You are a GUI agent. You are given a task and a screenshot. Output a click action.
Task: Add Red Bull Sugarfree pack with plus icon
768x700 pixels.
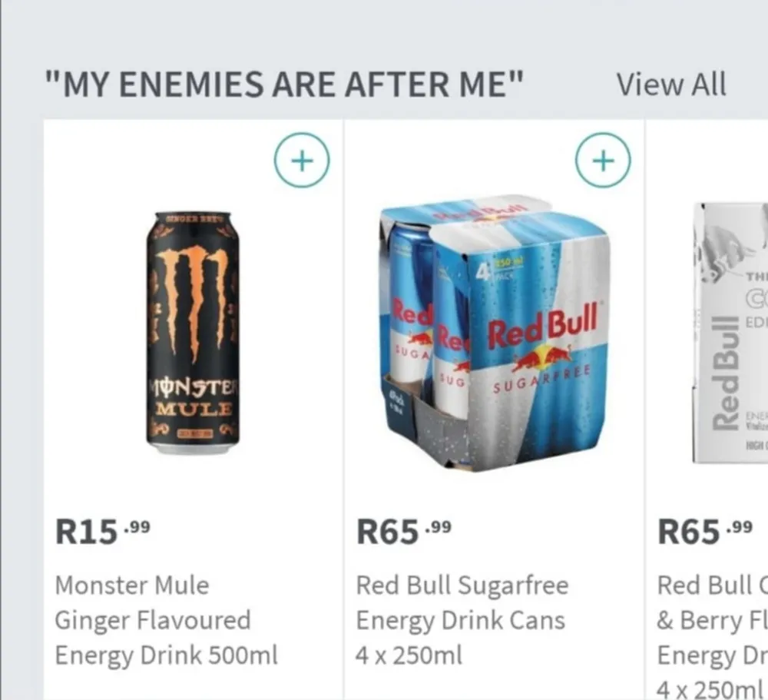(603, 161)
